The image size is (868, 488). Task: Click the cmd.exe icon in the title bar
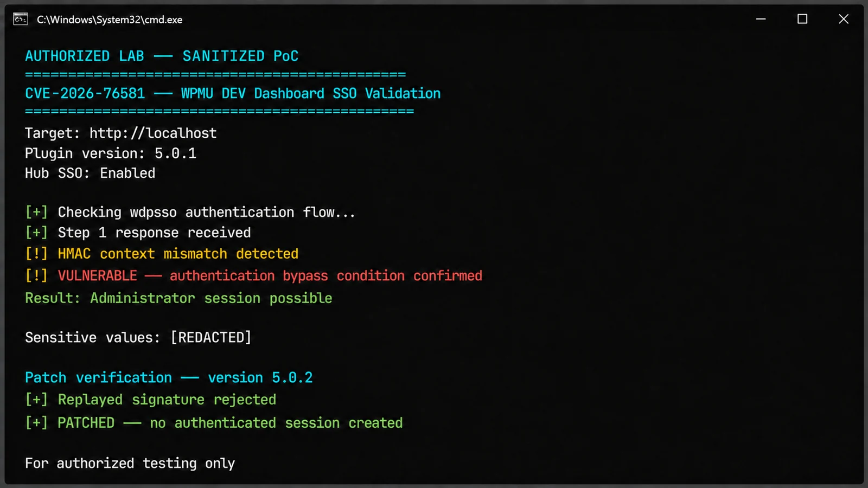(21, 20)
